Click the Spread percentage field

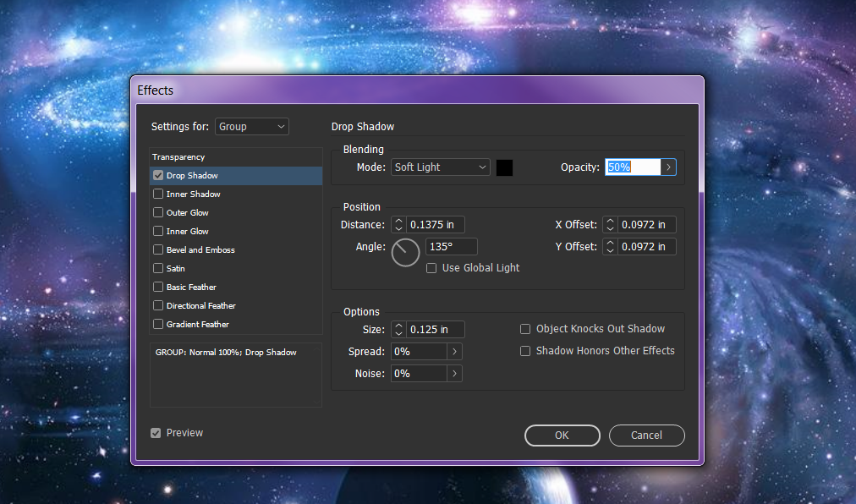point(420,352)
